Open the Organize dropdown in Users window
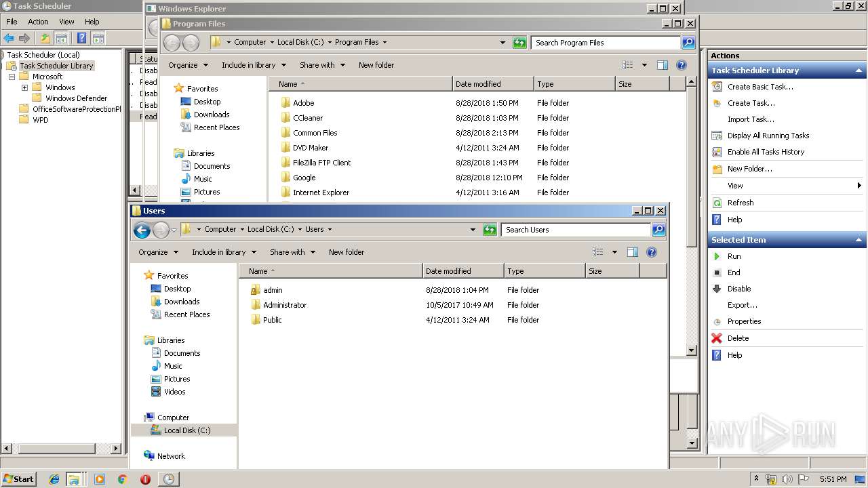 [x=158, y=252]
